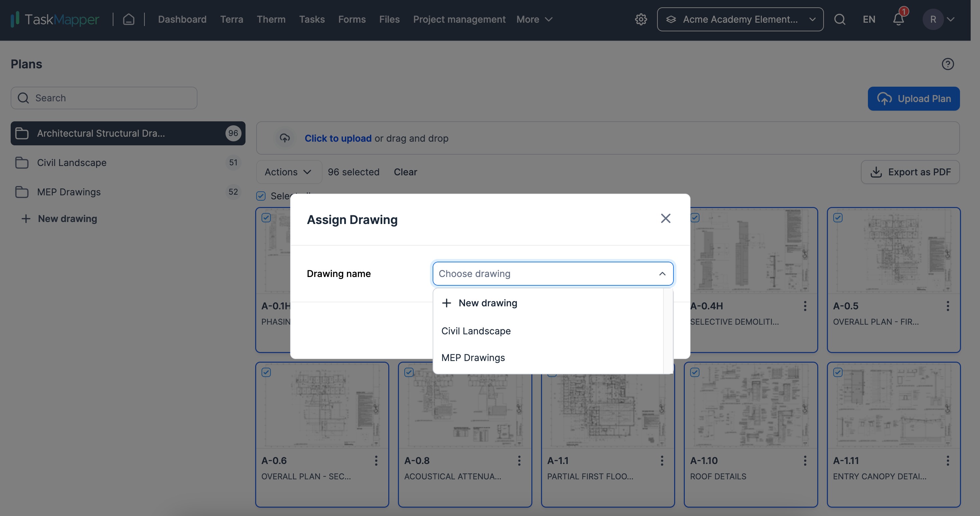This screenshot has width=980, height=516.
Task: Click the Export as PDF button
Action: tap(910, 172)
